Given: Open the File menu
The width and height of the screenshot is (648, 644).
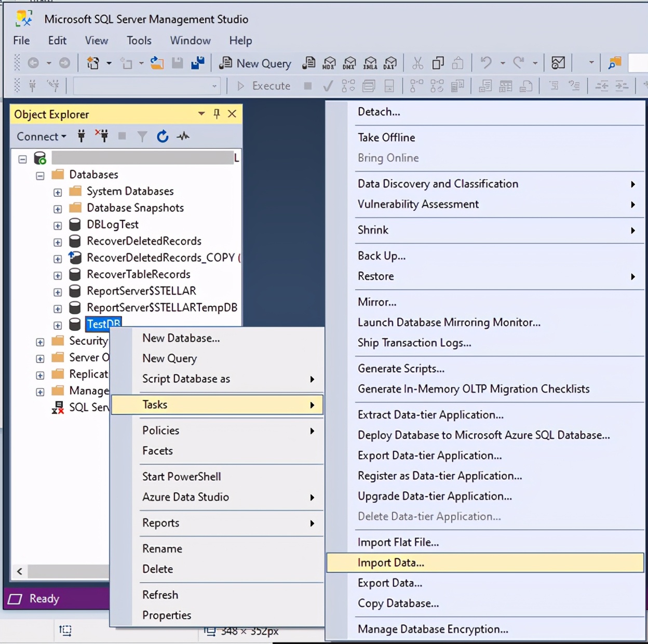Looking at the screenshot, I should tap(21, 41).
